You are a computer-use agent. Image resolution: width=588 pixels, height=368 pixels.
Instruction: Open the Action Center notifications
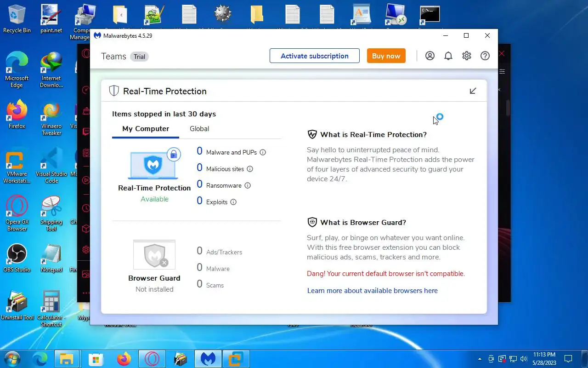(x=568, y=359)
